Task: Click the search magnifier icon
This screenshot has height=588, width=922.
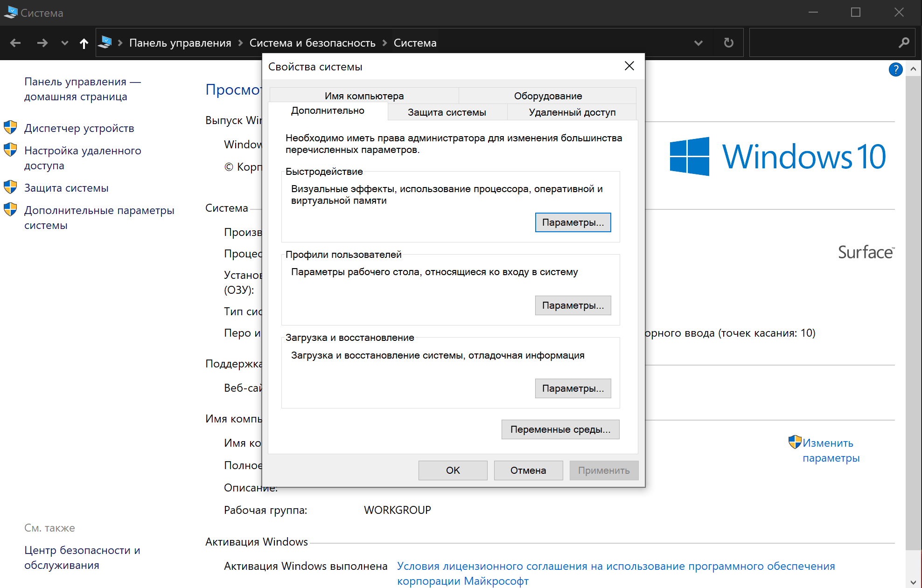Action: (904, 43)
